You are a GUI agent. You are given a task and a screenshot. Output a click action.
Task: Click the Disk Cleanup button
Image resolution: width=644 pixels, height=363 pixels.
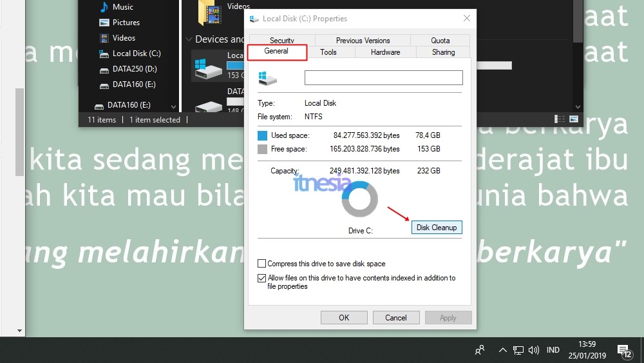click(x=436, y=228)
